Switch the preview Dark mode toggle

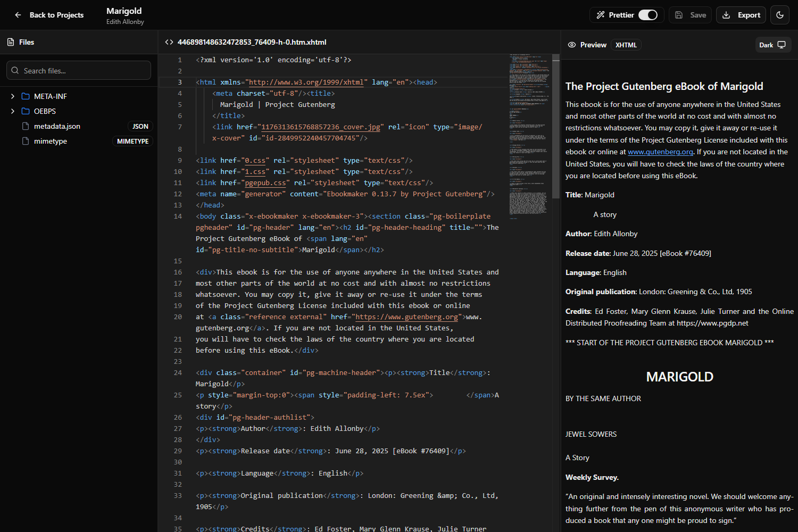773,45
